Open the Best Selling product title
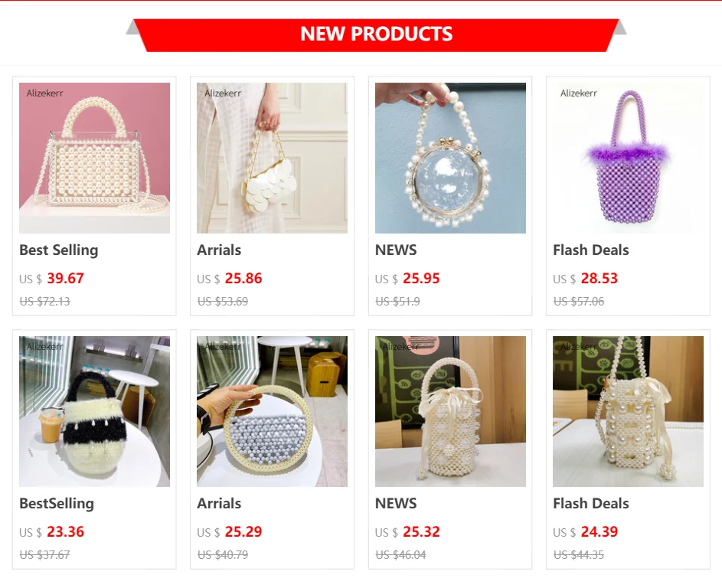 click(x=59, y=250)
